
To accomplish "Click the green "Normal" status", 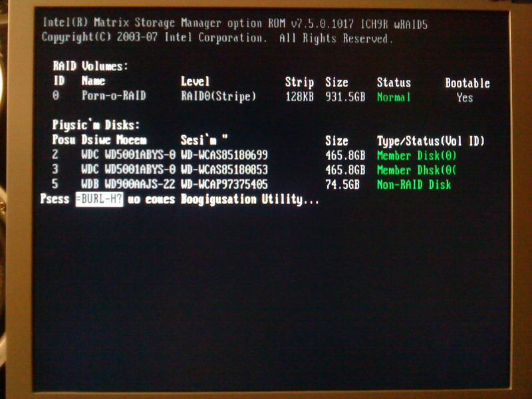I will tap(394, 97).
